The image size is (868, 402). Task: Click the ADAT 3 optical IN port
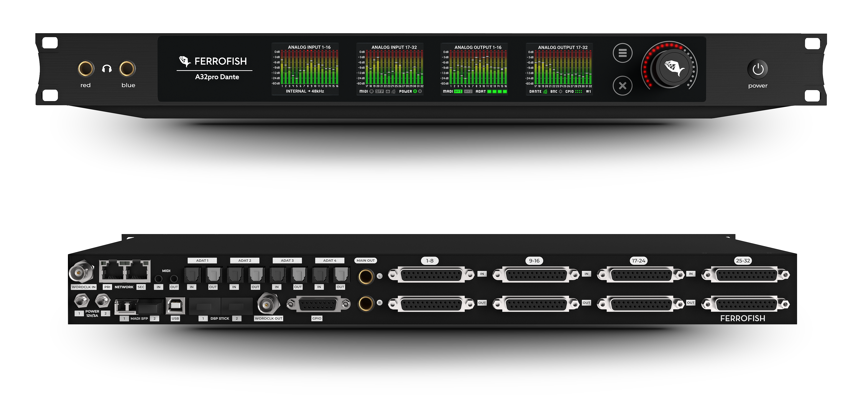(x=277, y=275)
